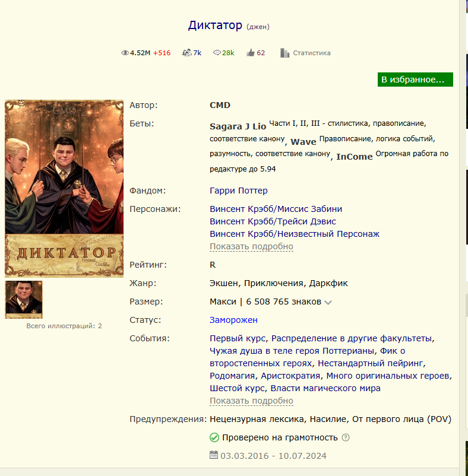
Task: Open beta Sagara J Lio profile
Action: click(238, 126)
